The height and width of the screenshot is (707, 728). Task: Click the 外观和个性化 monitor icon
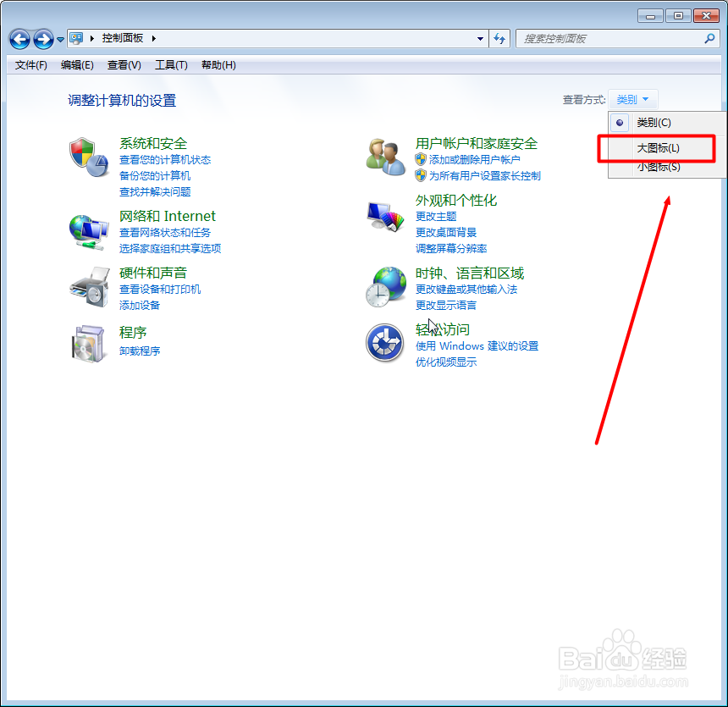pos(385,217)
